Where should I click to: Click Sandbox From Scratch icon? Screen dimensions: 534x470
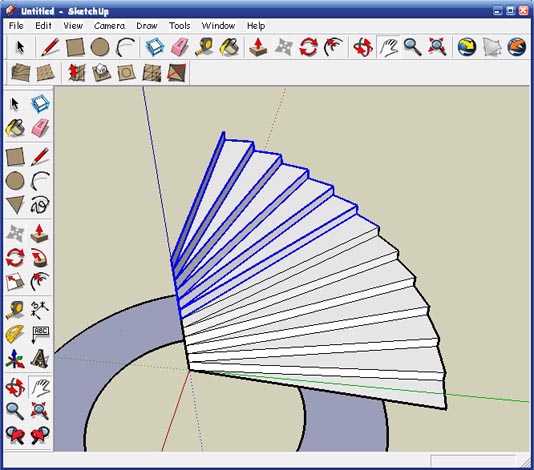pos(45,73)
